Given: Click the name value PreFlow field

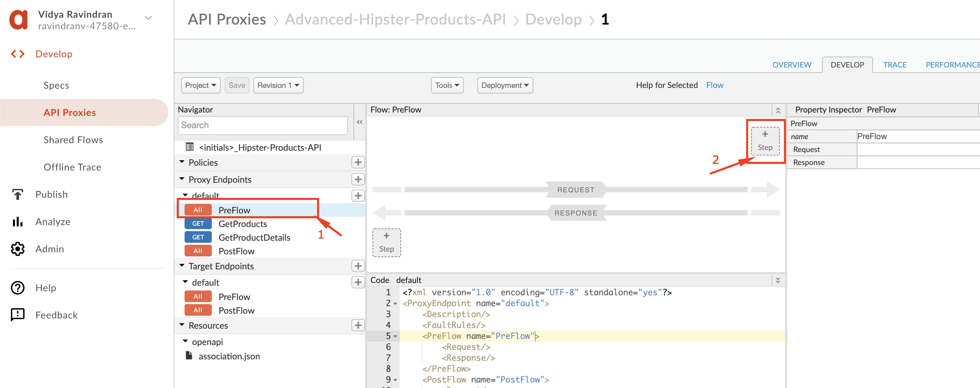Looking at the screenshot, I should [x=918, y=136].
